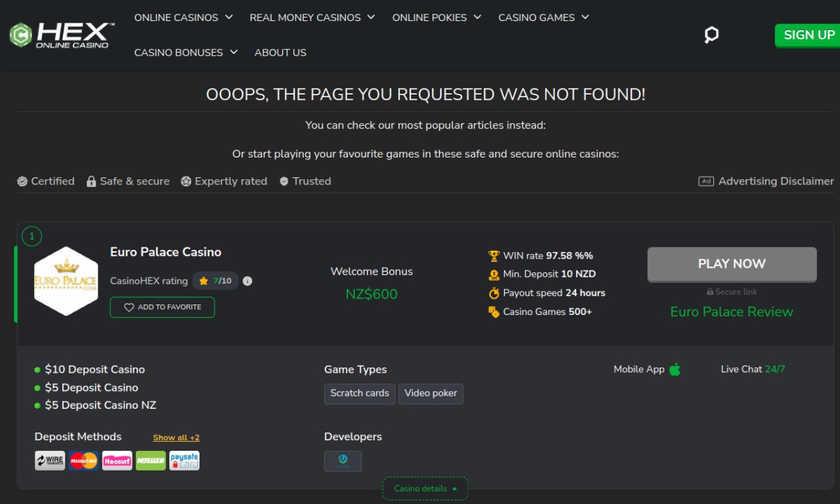Screen dimensions: 840x504
Task: Click the Euro Palace Casino title
Action: 165,252
